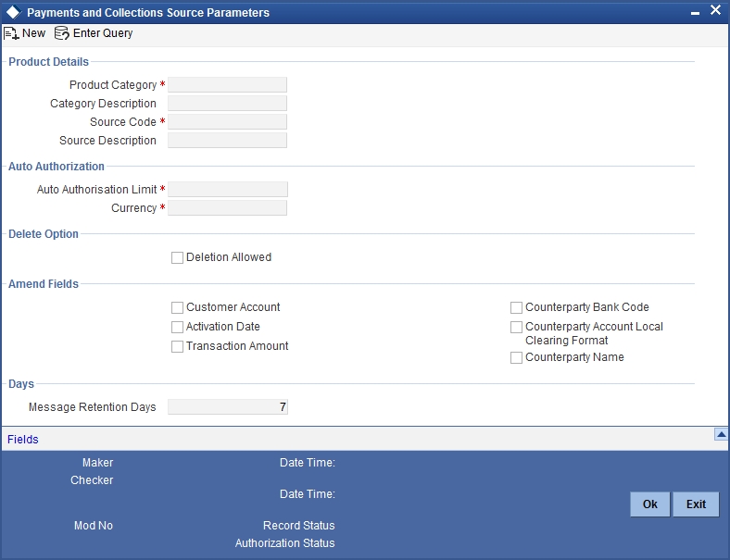Click the Message Retention Days field
The width and height of the screenshot is (730, 560).
click(x=228, y=407)
